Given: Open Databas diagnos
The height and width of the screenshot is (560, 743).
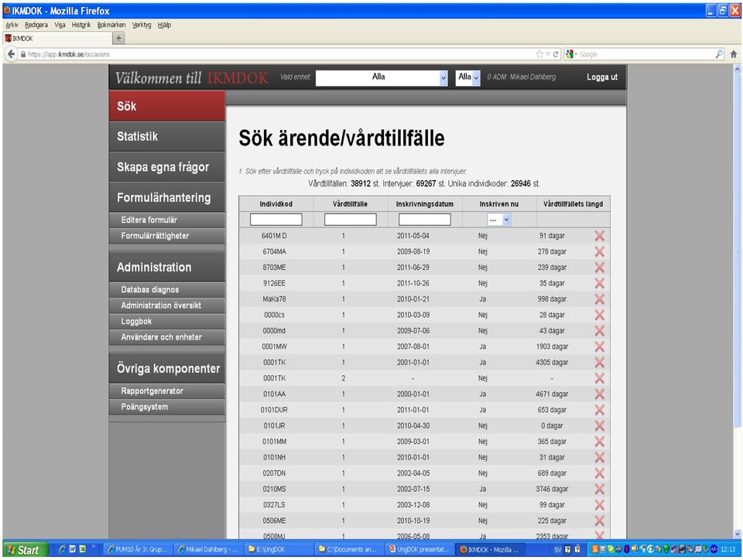Looking at the screenshot, I should pyautogui.click(x=167, y=290).
